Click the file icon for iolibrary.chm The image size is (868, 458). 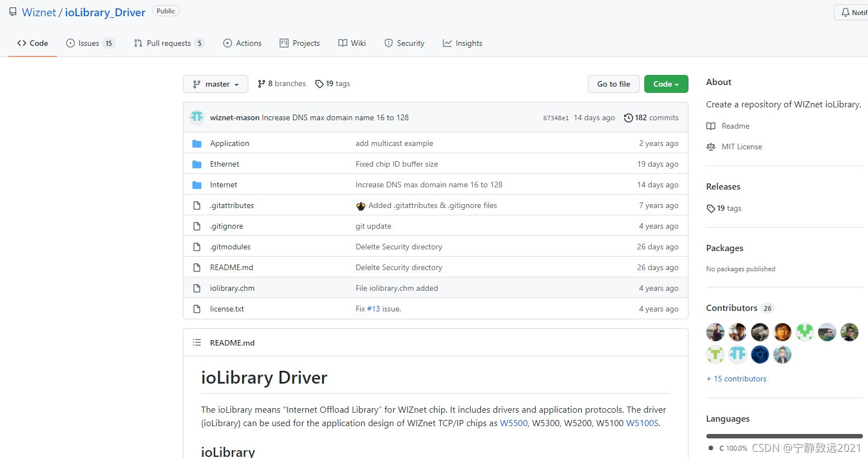197,289
